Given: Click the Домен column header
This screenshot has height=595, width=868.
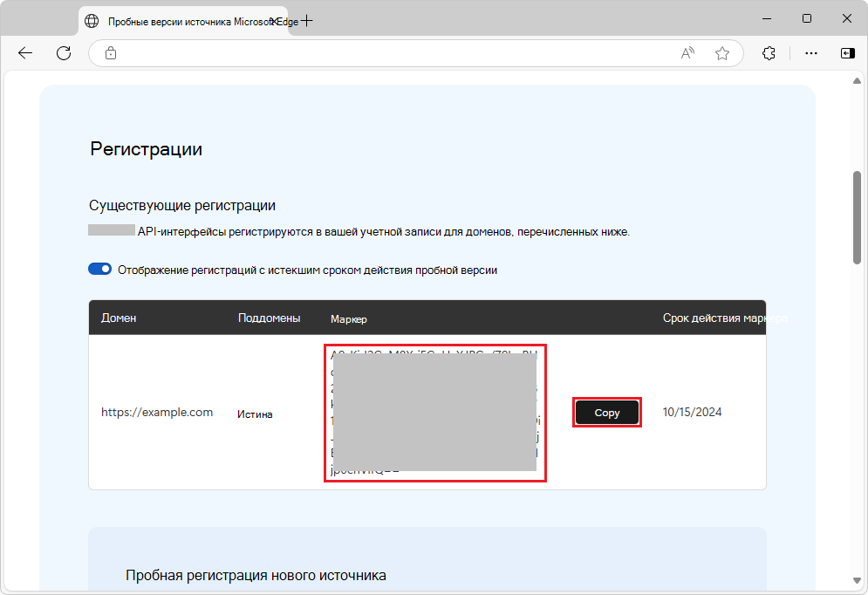Looking at the screenshot, I should [x=120, y=318].
